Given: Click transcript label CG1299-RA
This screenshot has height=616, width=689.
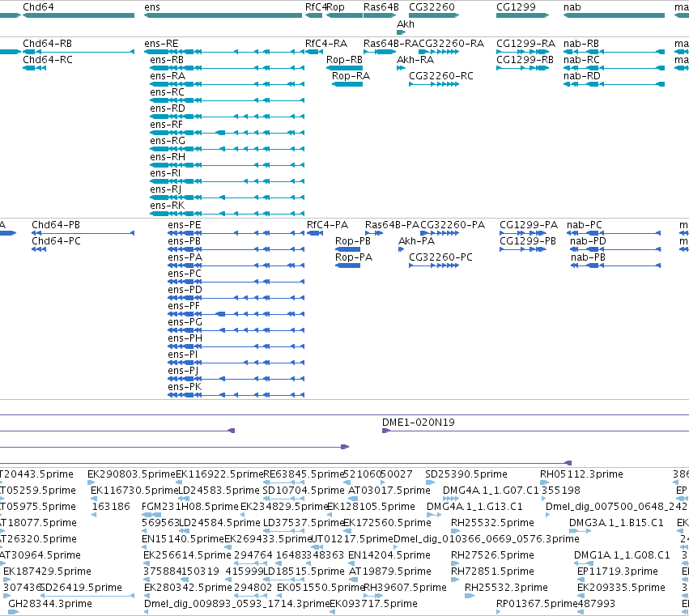Looking at the screenshot, I should pyautogui.click(x=526, y=44).
